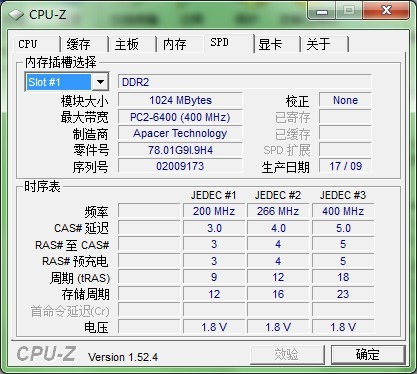Click the 1024 MBytes module size value
The width and height of the screenshot is (417, 374).
point(180,100)
